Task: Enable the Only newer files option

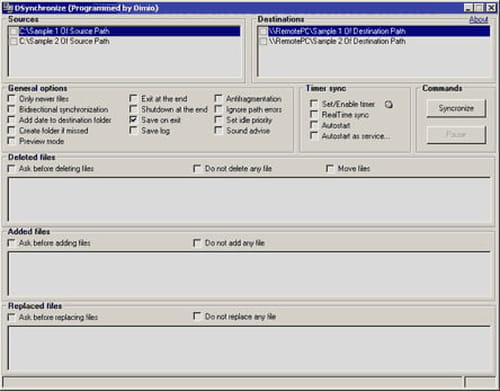Action: [11, 99]
